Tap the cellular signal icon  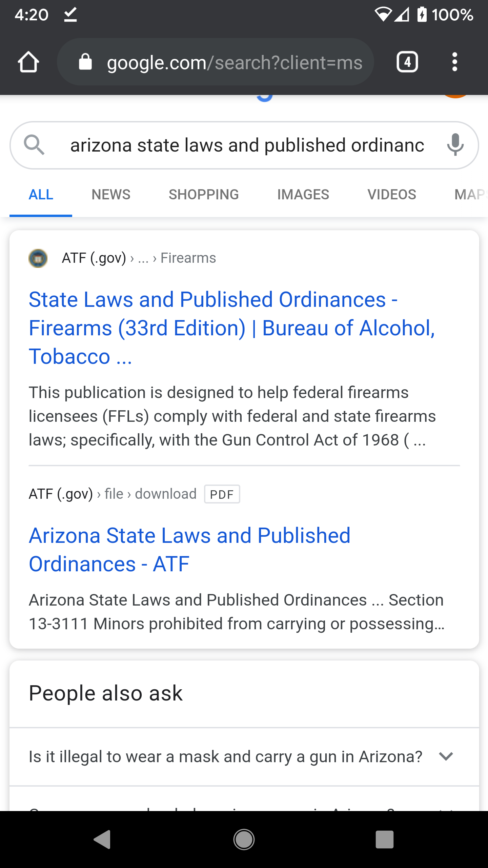point(402,15)
